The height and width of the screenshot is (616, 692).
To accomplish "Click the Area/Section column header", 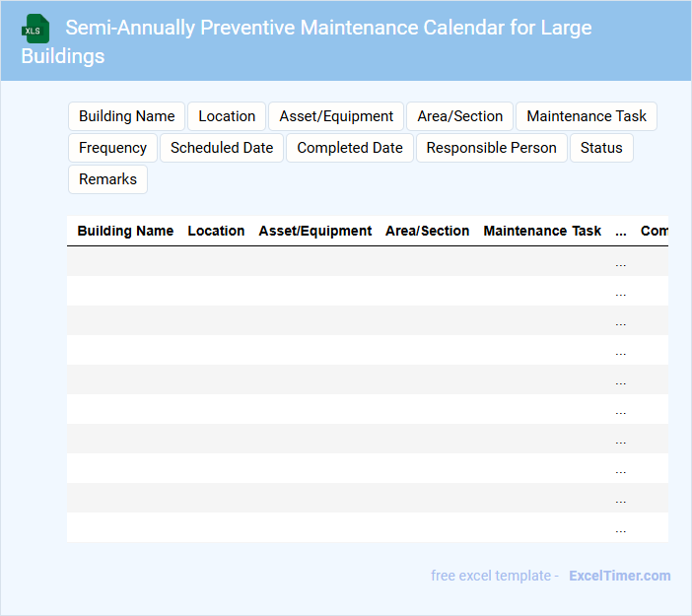I will [427, 231].
